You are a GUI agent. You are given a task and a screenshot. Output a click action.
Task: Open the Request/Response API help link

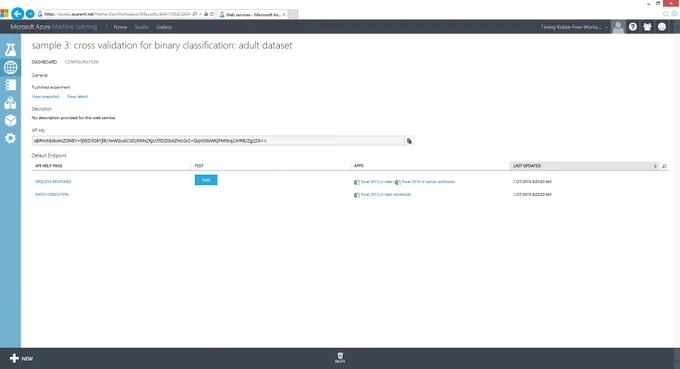53,182
